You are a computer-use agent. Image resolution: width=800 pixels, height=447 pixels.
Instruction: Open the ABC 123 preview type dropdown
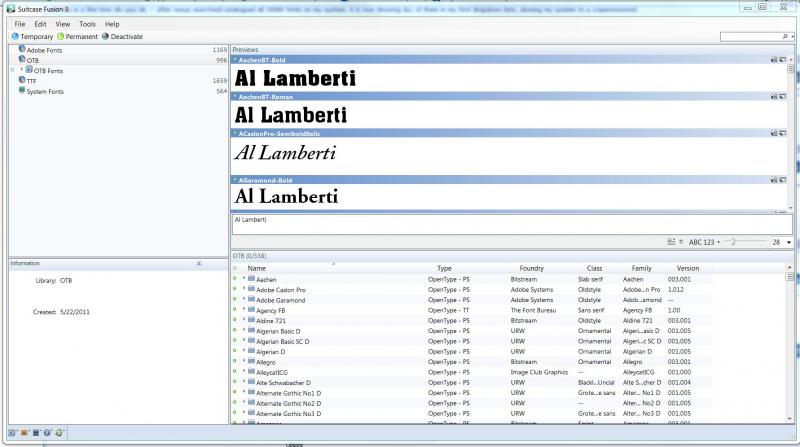click(705, 242)
